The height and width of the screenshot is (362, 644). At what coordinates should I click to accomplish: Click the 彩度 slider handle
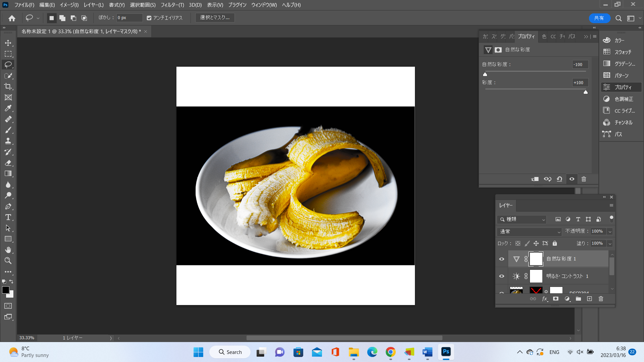click(586, 92)
